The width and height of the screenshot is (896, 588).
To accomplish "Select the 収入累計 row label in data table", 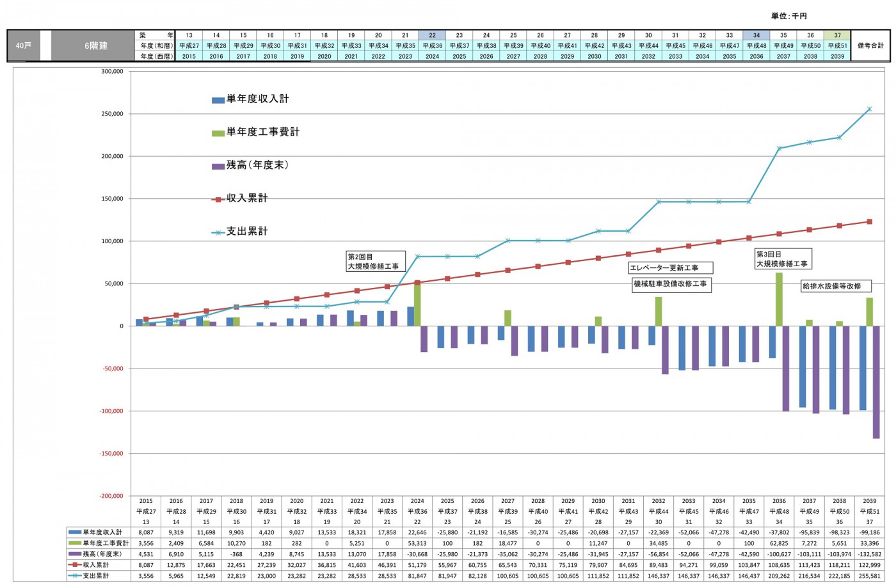I will click(x=95, y=565).
